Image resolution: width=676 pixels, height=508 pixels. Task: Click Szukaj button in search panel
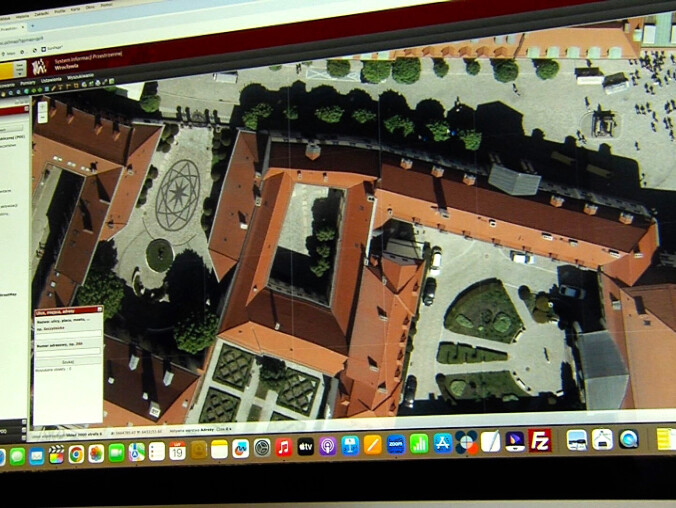(x=68, y=362)
